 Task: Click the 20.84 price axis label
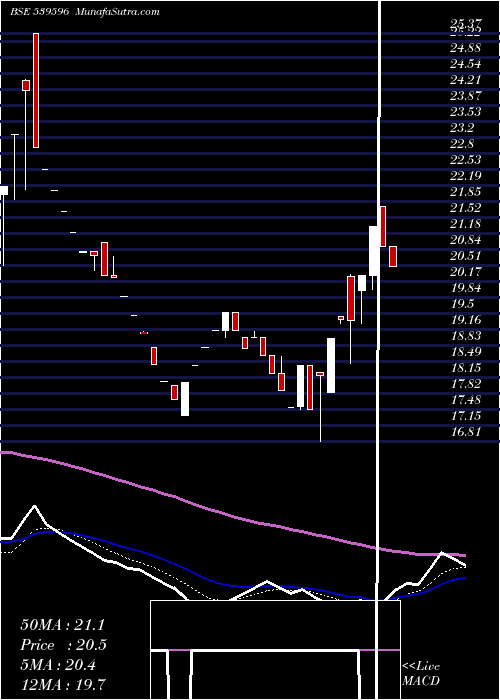point(466,240)
